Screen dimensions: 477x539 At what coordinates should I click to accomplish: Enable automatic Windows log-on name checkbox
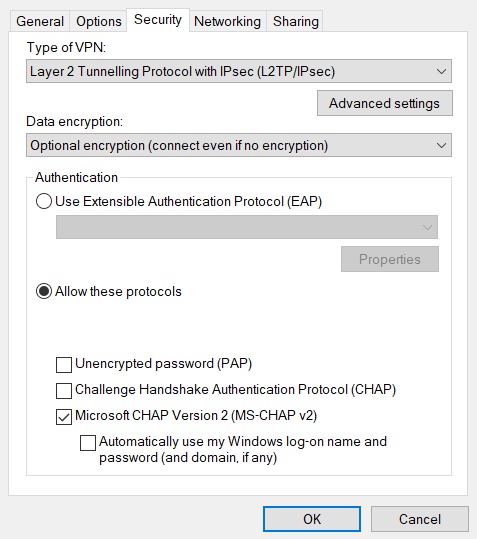click(88, 443)
